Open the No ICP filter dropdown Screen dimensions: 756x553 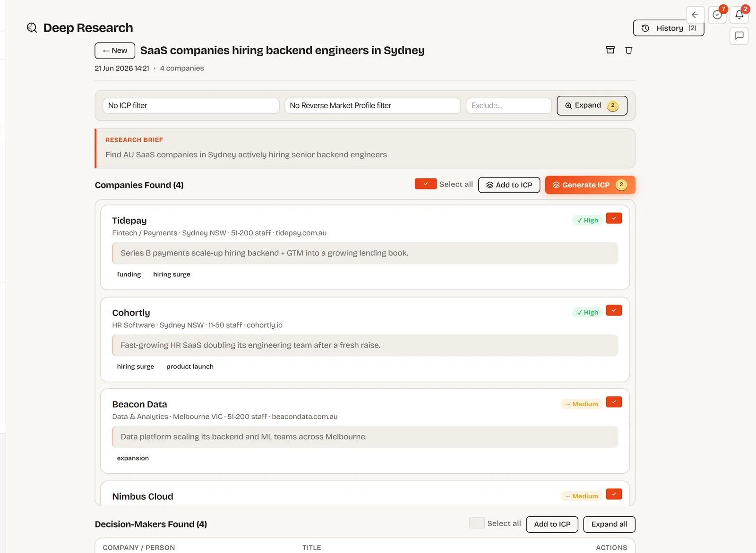pos(191,106)
